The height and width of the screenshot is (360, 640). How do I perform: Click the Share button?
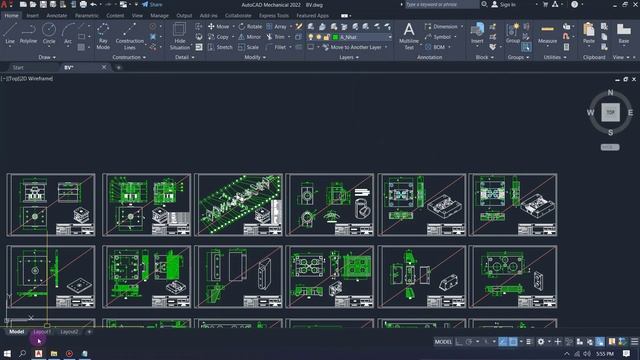[152, 4]
